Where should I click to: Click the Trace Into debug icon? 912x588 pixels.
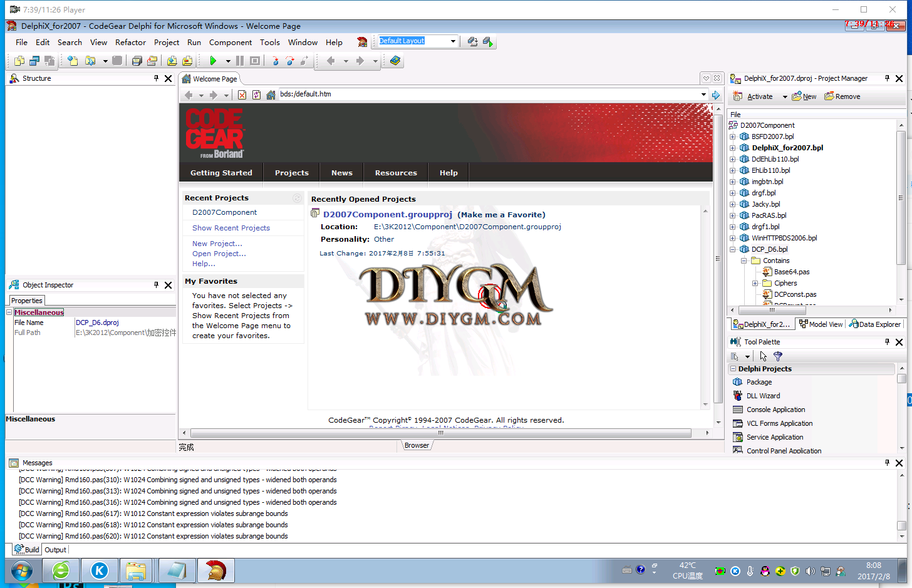point(275,61)
